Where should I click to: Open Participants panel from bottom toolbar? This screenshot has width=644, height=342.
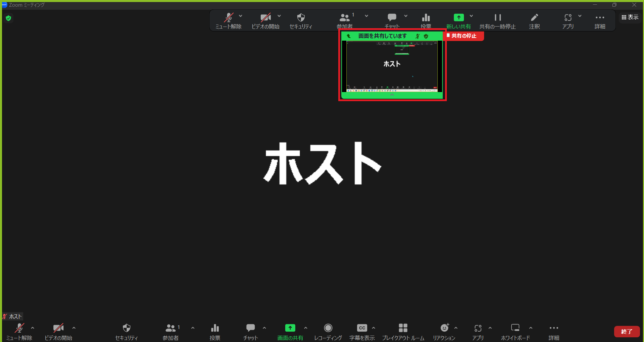pyautogui.click(x=171, y=328)
